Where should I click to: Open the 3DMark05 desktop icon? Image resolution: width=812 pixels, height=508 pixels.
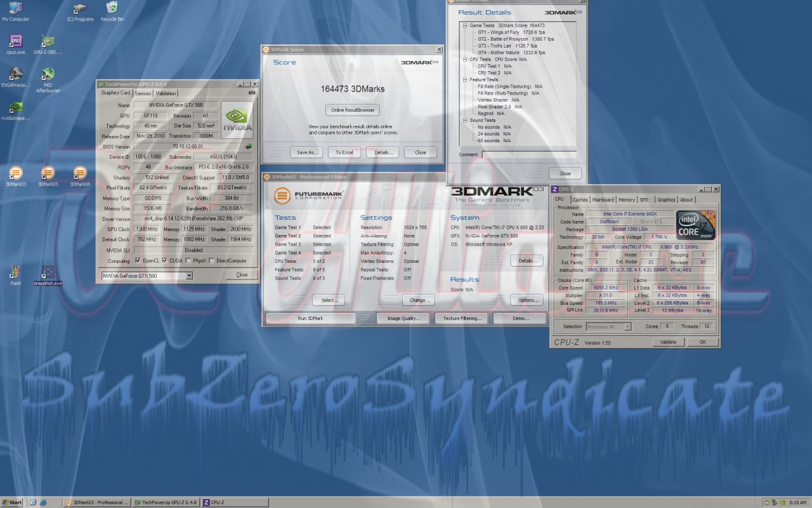click(x=48, y=173)
